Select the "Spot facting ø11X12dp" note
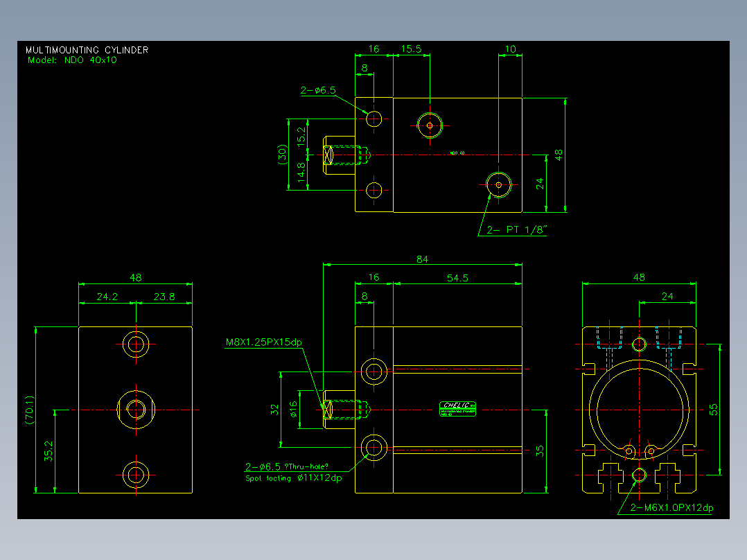 point(294,478)
